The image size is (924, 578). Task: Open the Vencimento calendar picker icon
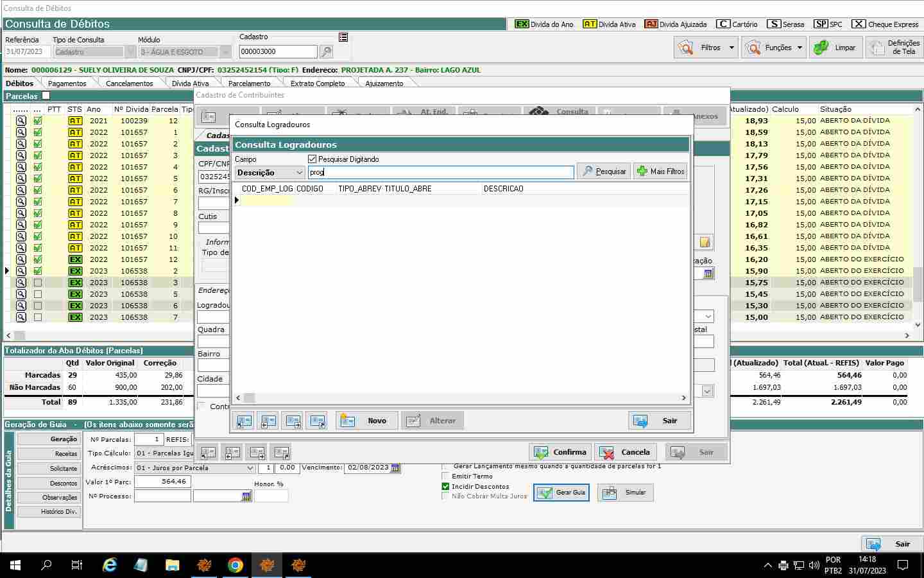click(x=395, y=468)
